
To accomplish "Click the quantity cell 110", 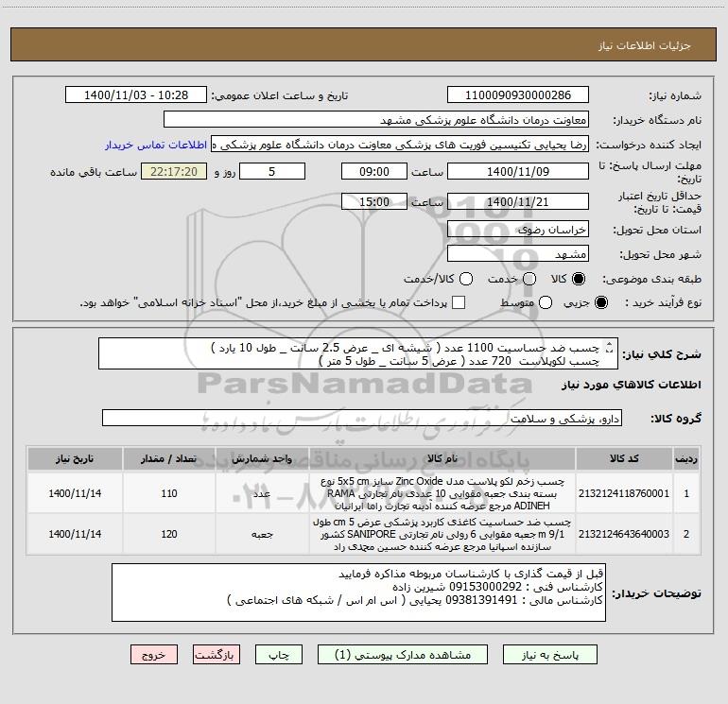I will (x=169, y=493).
